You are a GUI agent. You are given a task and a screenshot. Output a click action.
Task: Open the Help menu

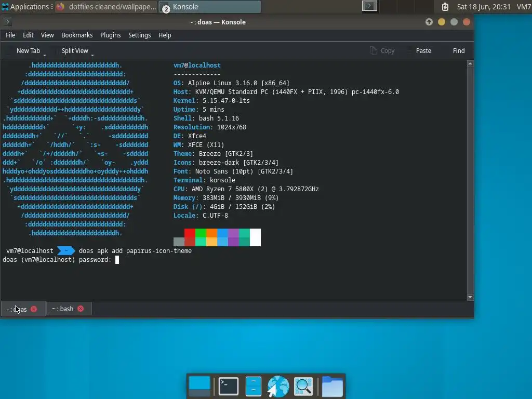165,35
